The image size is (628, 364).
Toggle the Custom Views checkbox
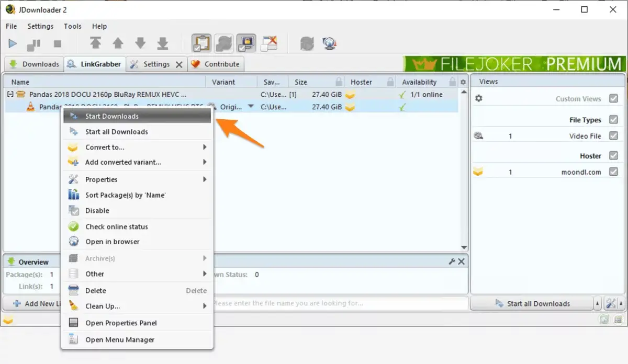[614, 98]
